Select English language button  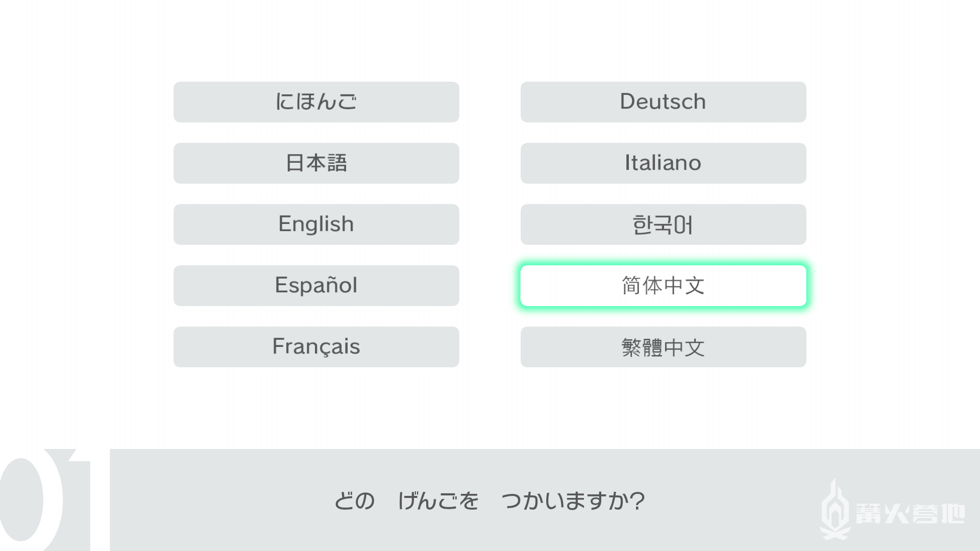coord(316,224)
